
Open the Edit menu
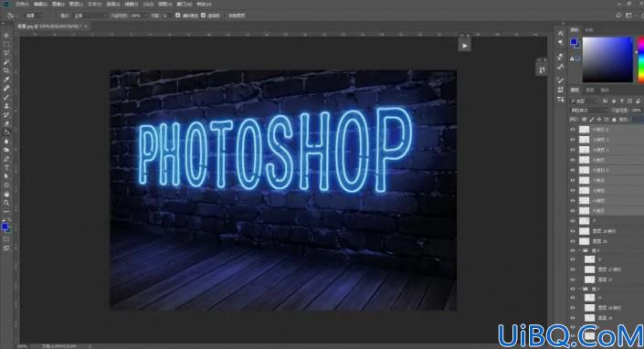(40, 4)
